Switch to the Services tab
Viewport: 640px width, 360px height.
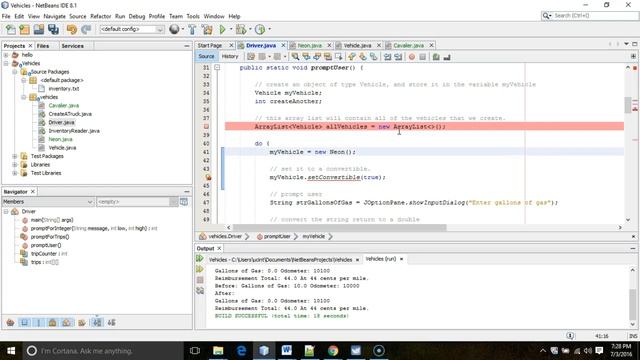[72, 46]
